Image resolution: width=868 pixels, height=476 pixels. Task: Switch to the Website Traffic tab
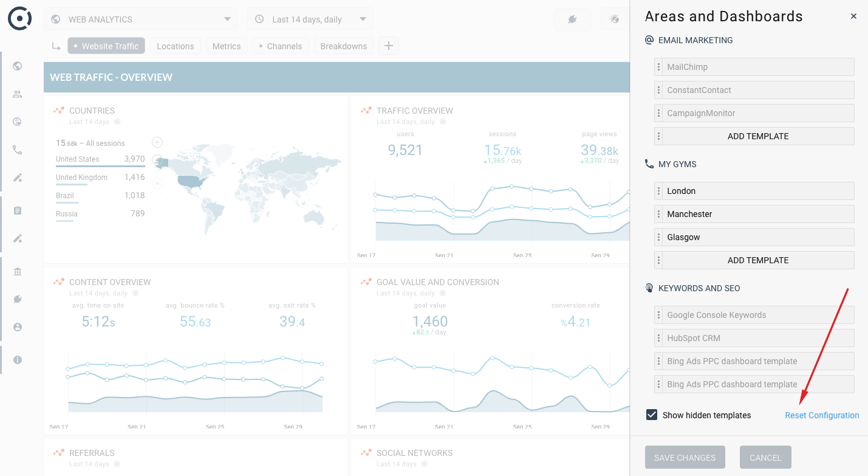coord(106,46)
